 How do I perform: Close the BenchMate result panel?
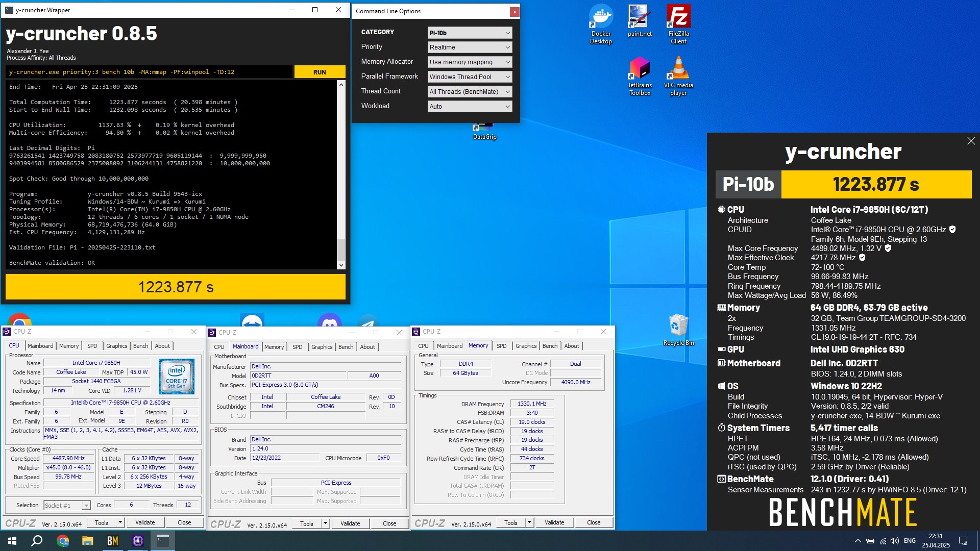pyautogui.click(x=971, y=141)
